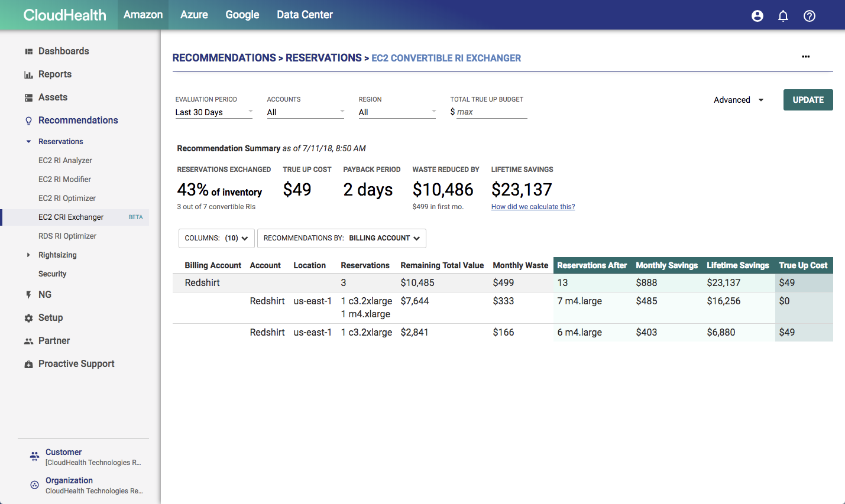Click the NG lightning bolt icon
The height and width of the screenshot is (504, 845).
click(x=28, y=294)
